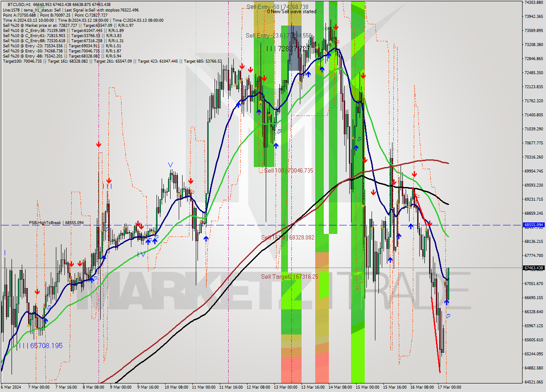Click the highlighted 68555.094 price axis tag

click(x=534, y=225)
